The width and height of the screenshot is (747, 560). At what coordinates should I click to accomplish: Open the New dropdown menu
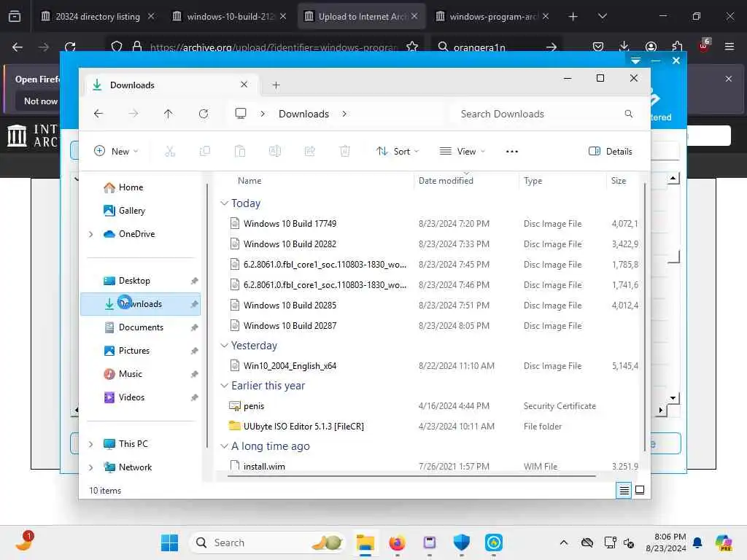point(116,152)
